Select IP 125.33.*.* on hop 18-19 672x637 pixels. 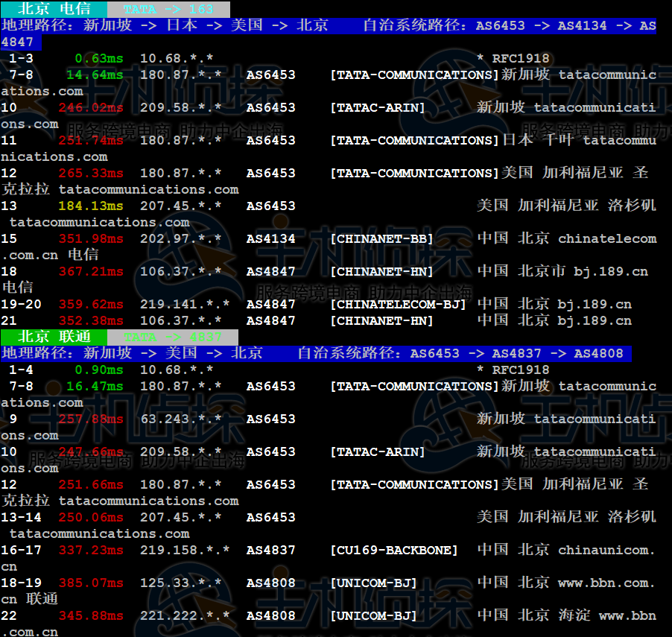pyautogui.click(x=180, y=583)
